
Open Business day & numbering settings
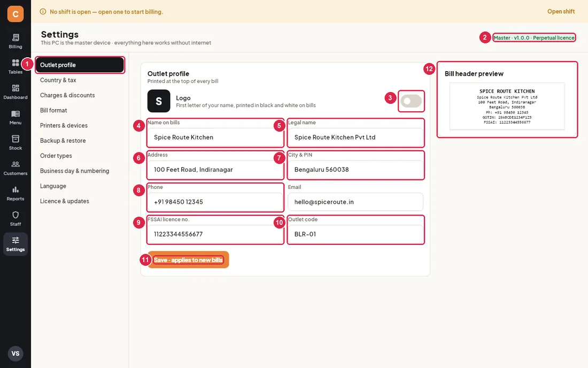[80, 171]
